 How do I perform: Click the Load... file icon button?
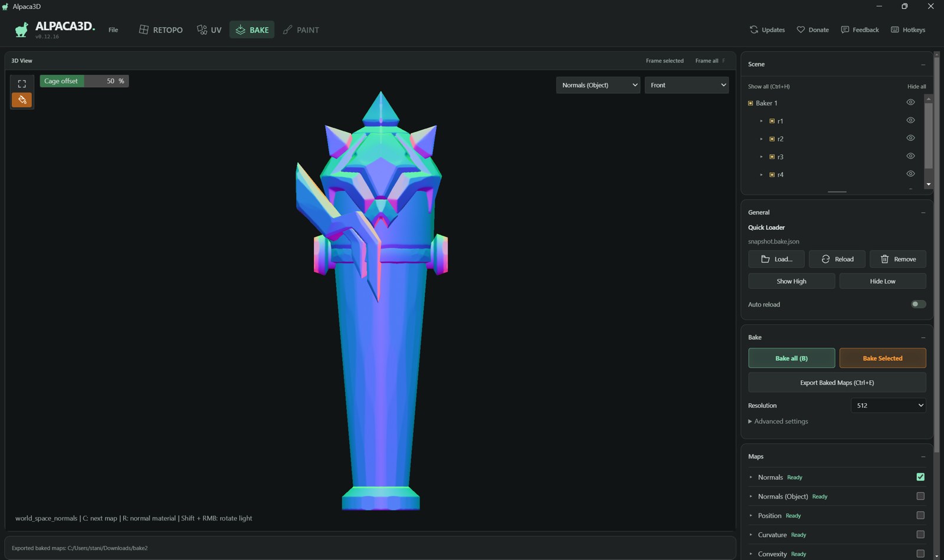[777, 259]
